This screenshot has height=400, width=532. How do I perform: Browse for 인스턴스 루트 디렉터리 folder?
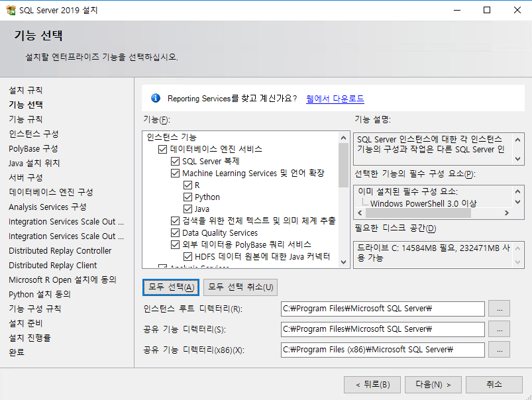click(x=499, y=309)
